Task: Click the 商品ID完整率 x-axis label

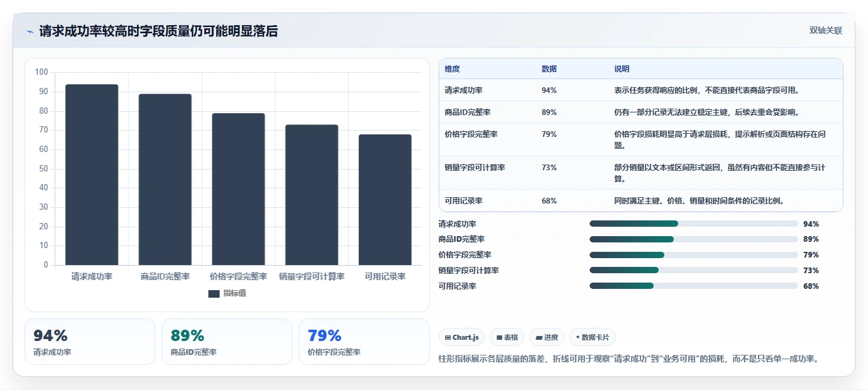Action: 165,276
